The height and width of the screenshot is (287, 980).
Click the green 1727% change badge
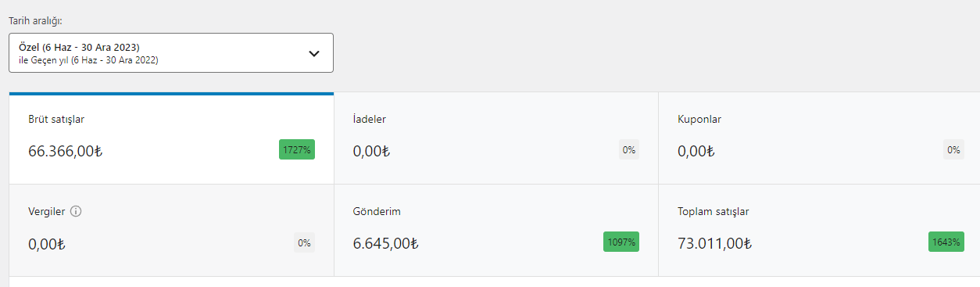click(297, 149)
